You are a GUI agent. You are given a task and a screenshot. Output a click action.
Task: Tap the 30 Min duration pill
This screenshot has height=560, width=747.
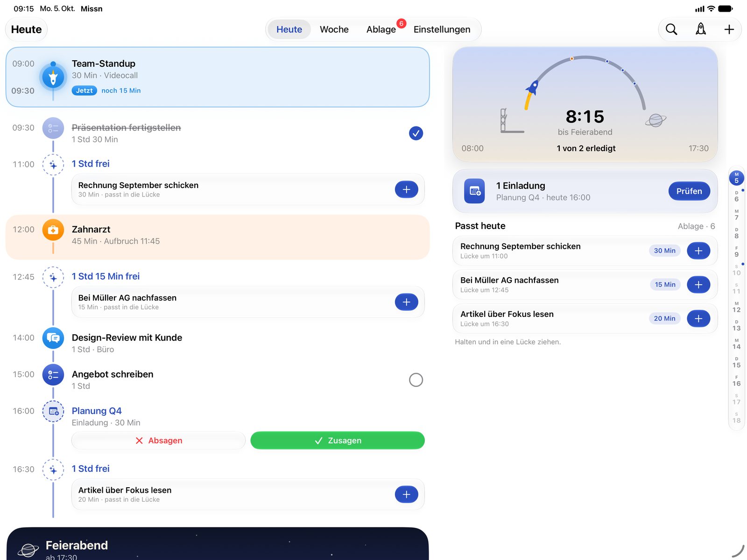(664, 251)
